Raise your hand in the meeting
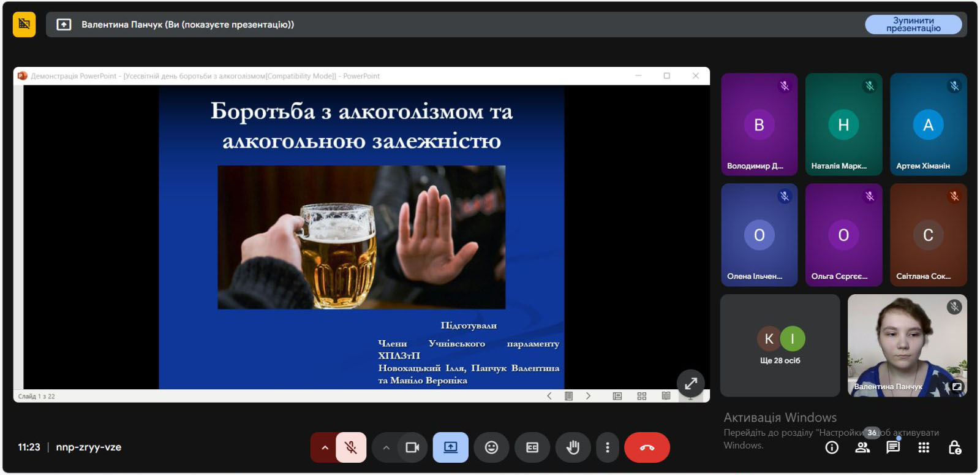The width and height of the screenshot is (980, 475). 573,447
